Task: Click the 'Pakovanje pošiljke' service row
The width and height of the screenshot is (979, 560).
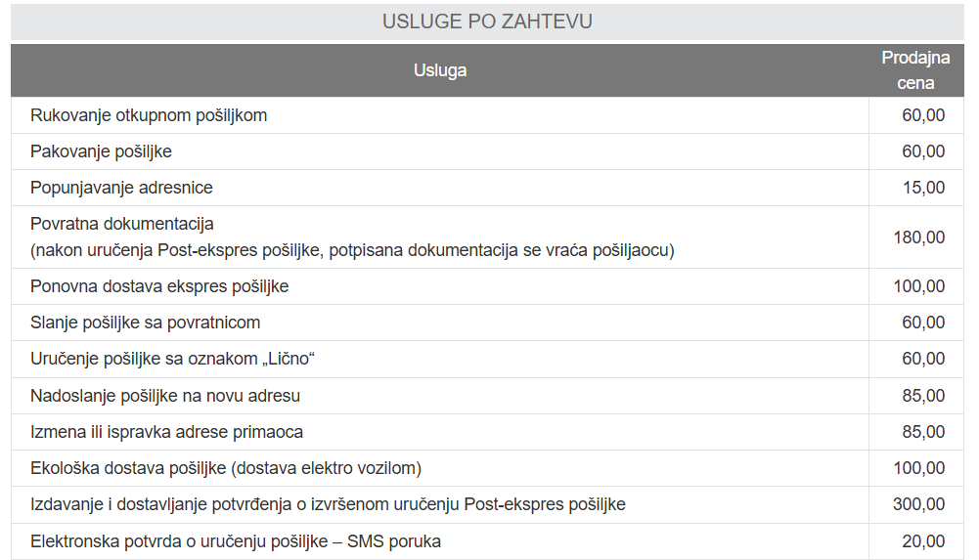Action: tap(102, 151)
